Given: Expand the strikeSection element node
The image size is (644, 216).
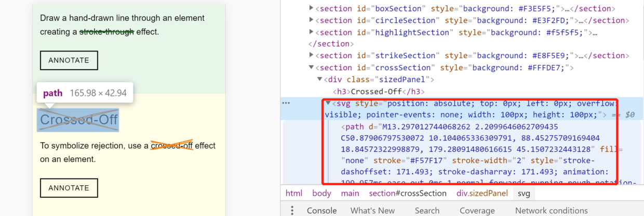Looking at the screenshot, I should [x=312, y=56].
